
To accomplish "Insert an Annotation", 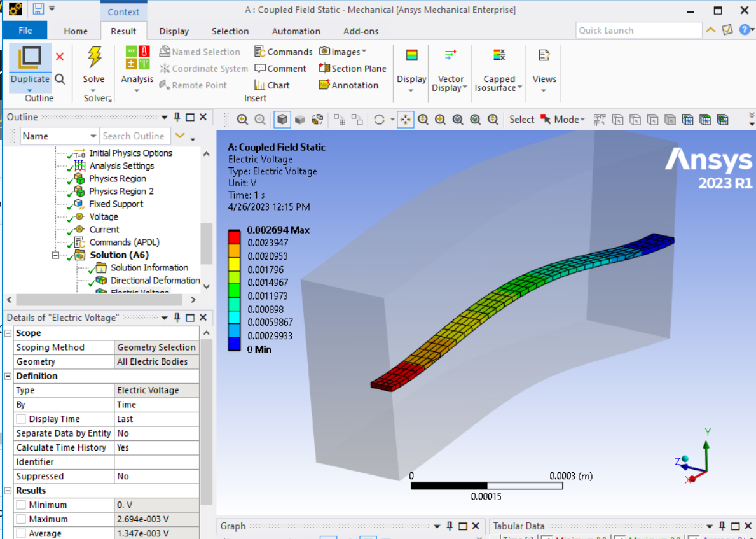I will click(348, 85).
